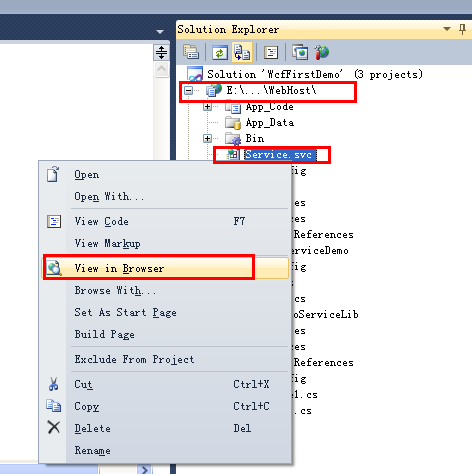Click the Delete X icon in menu
Screen dimensions: 472x474
click(x=54, y=427)
